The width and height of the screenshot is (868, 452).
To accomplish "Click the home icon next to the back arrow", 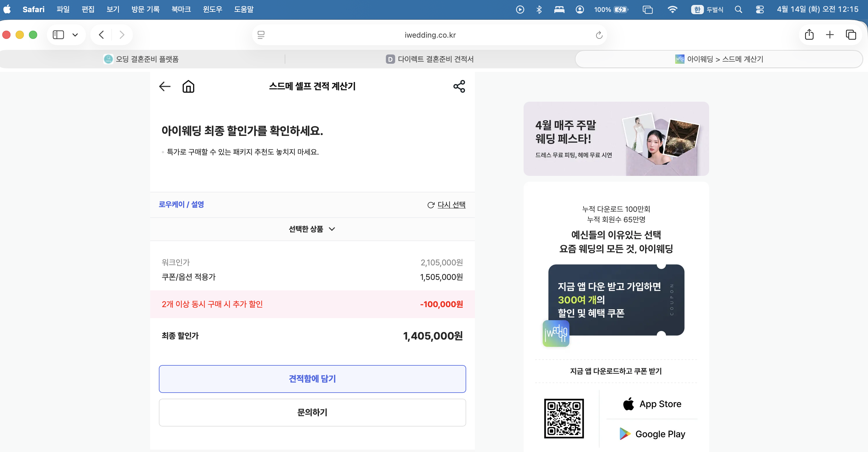I will pos(188,86).
